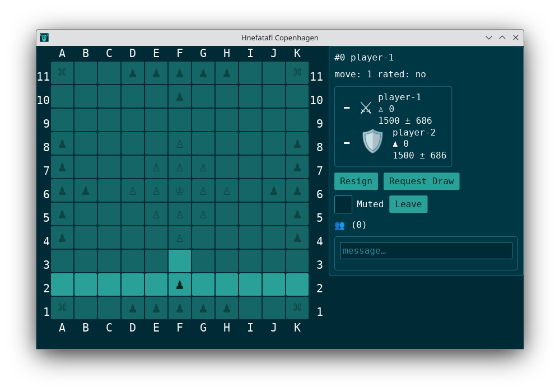This screenshot has width=560, height=392.
Task: Click the Request Draw button
Action: 422,181
